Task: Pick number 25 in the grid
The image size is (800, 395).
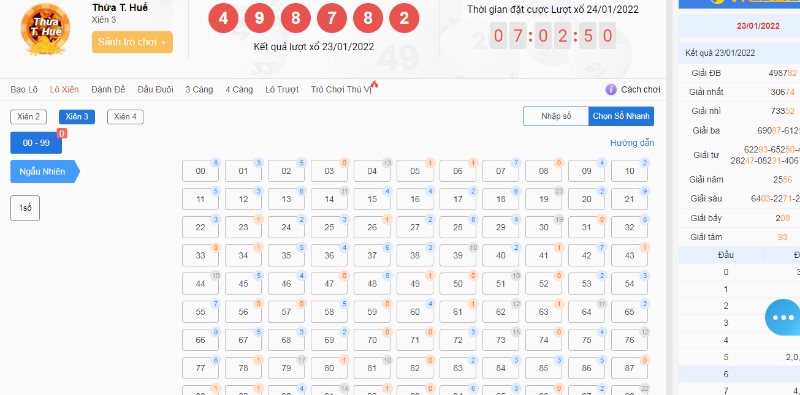Action: (329, 228)
